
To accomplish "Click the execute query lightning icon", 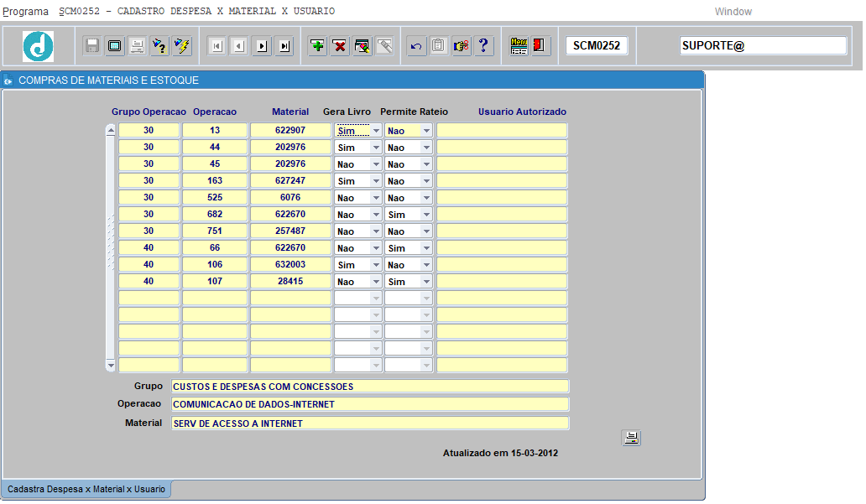I will coord(182,46).
